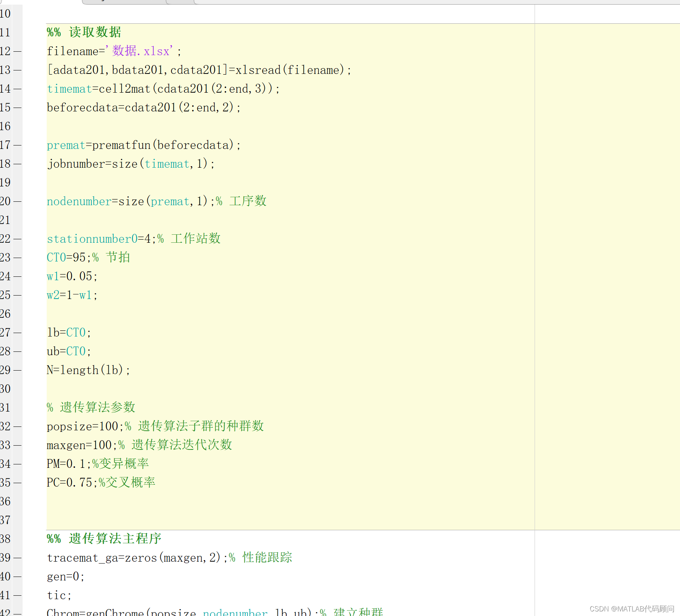This screenshot has height=616, width=680.
Task: Toggle a breakpoint on line 12
Action: coord(17,51)
